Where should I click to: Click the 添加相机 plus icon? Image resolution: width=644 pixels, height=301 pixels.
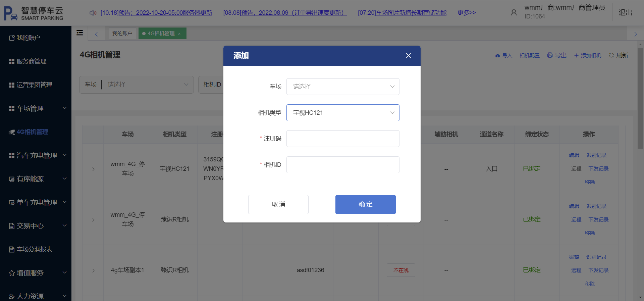coord(577,55)
